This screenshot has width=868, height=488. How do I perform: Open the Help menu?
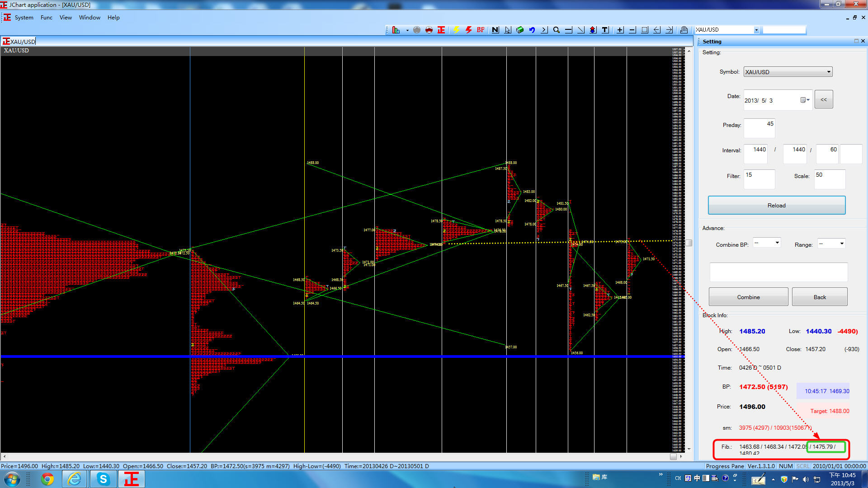(113, 18)
